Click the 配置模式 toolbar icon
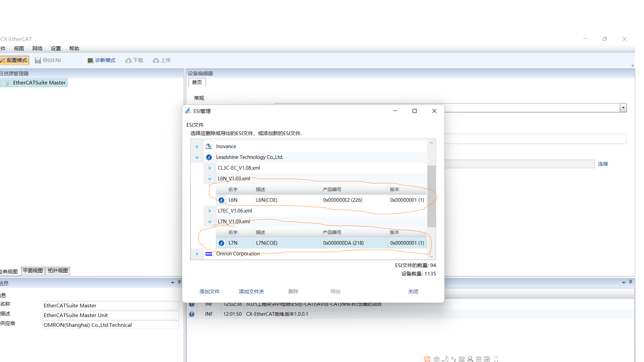This screenshot has height=362, width=644. click(x=3, y=60)
